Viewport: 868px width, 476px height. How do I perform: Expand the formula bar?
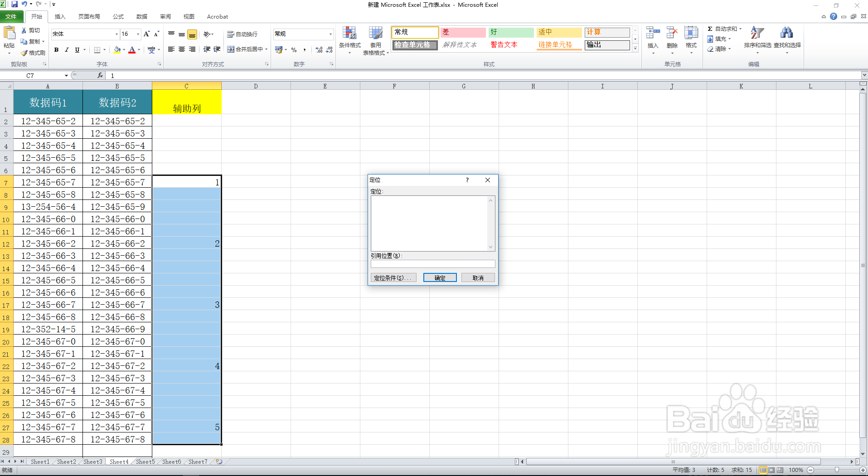click(864, 75)
